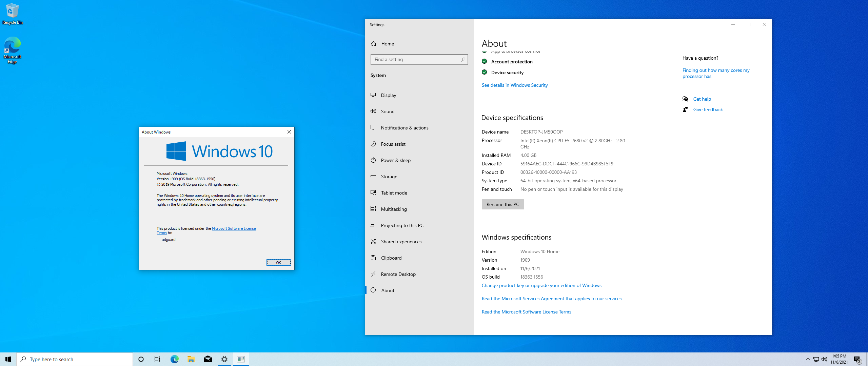Screen dimensions: 868x366
Task: Select Multitasking in the sidebar
Action: tap(419, 209)
